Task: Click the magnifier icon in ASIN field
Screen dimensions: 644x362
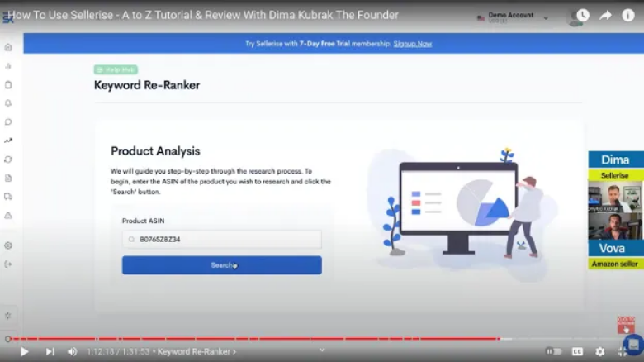Action: 131,239
